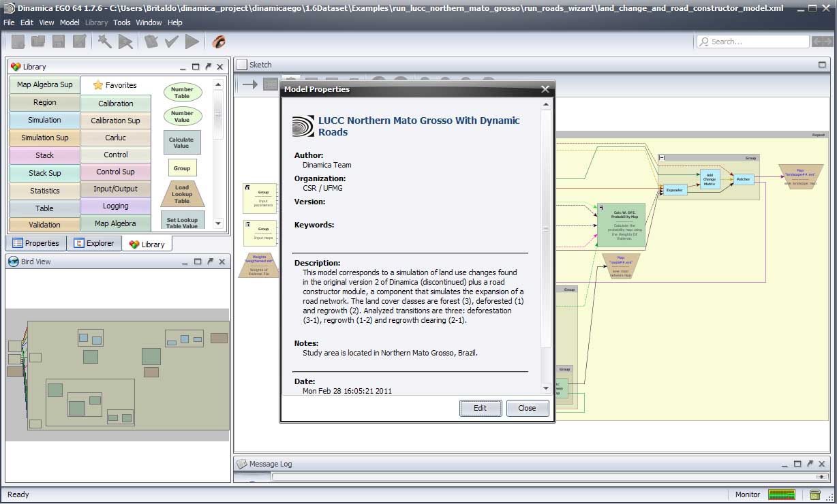Click the search back-forward arrows icon

point(823,42)
